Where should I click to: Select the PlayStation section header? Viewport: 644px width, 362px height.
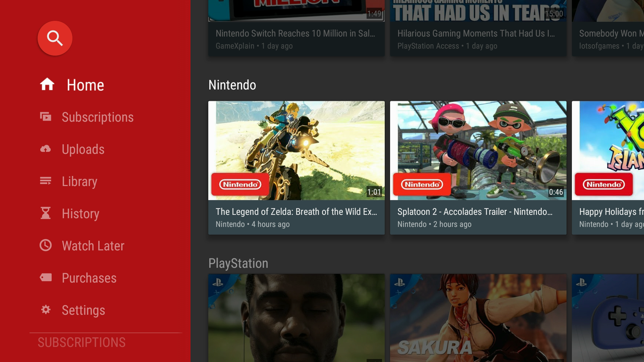[x=238, y=263]
